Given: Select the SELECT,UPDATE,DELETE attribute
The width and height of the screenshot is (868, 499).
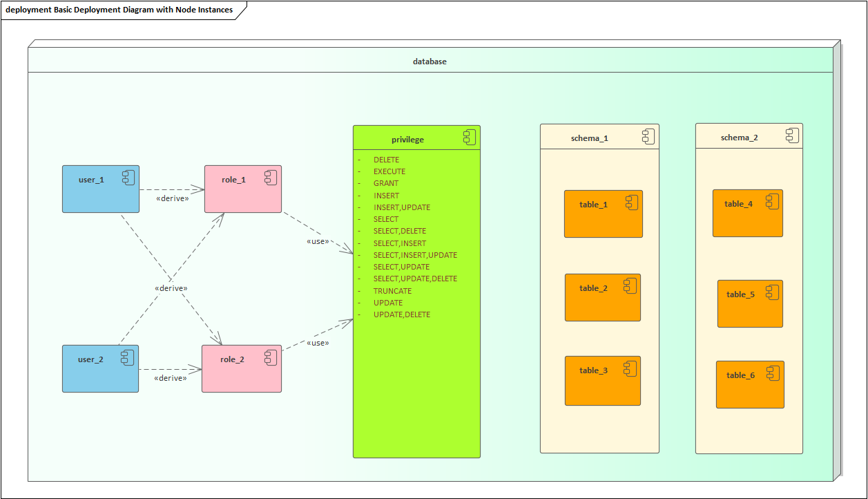Looking at the screenshot, I should click(415, 279).
